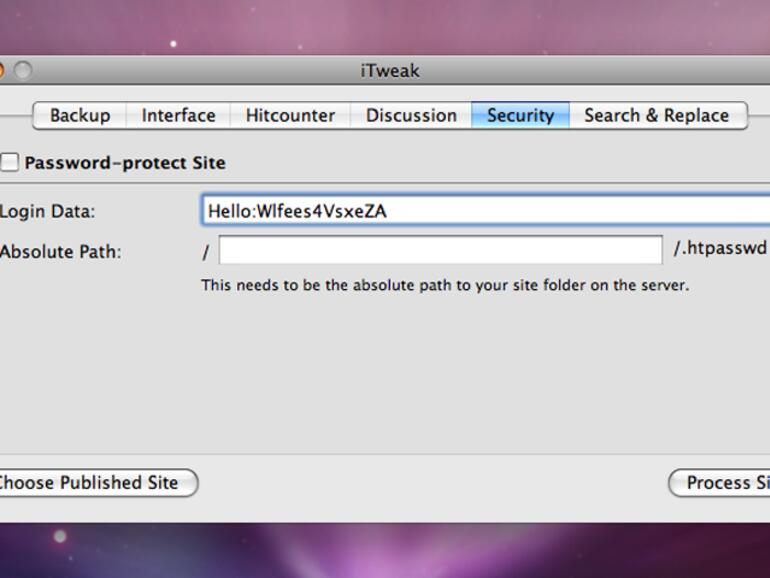
Task: Click the Security tab
Action: 521,116
